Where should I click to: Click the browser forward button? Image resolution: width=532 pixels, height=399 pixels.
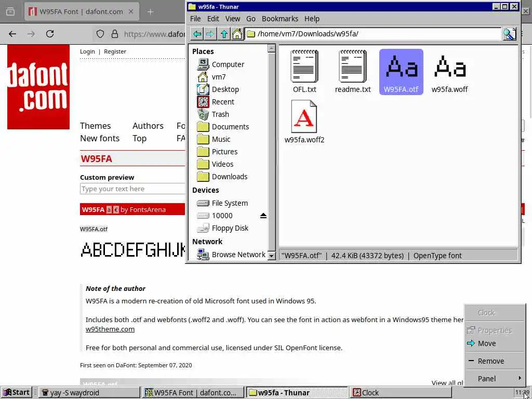(x=31, y=34)
